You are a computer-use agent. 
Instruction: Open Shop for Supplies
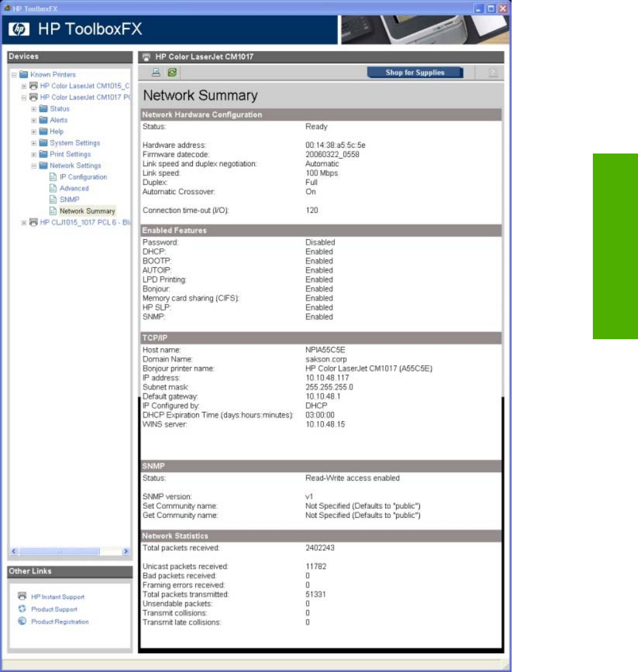pyautogui.click(x=415, y=72)
